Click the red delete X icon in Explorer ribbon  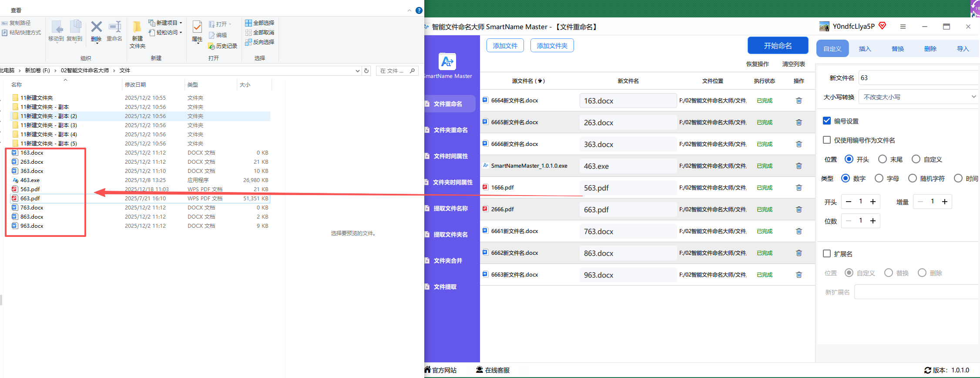tap(96, 27)
